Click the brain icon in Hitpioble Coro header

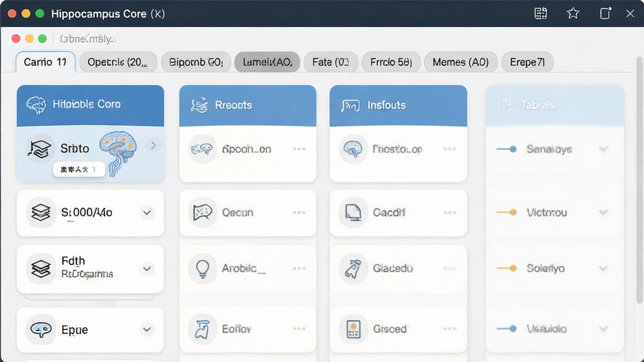(x=36, y=105)
